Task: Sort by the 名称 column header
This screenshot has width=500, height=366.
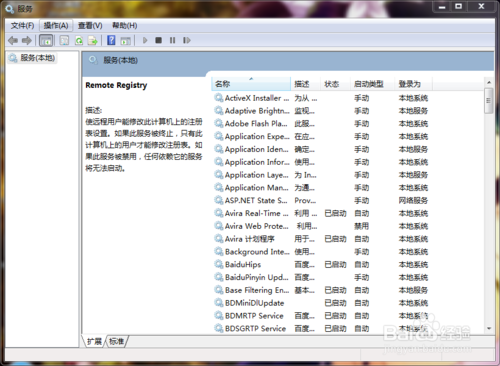Action: point(251,84)
